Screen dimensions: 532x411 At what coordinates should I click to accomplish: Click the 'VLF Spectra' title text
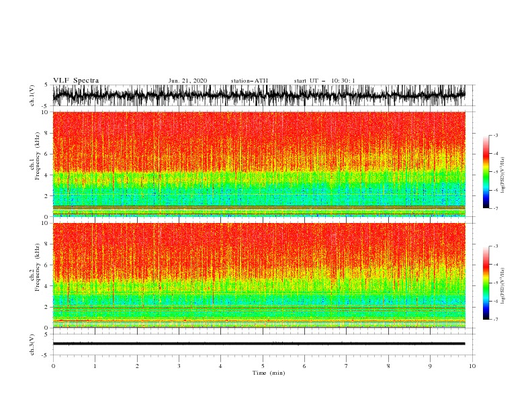coord(76,81)
